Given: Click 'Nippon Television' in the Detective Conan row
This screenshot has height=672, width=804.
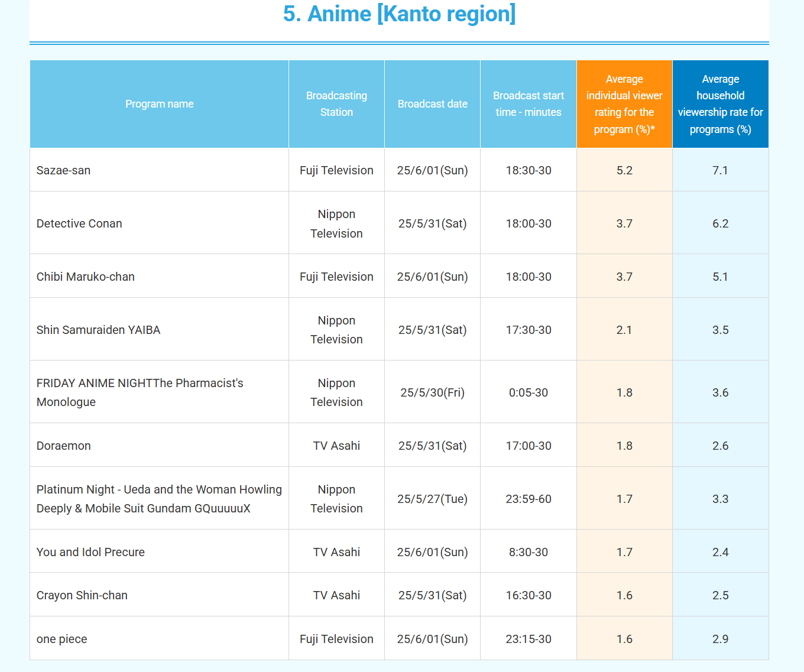Looking at the screenshot, I should [336, 223].
